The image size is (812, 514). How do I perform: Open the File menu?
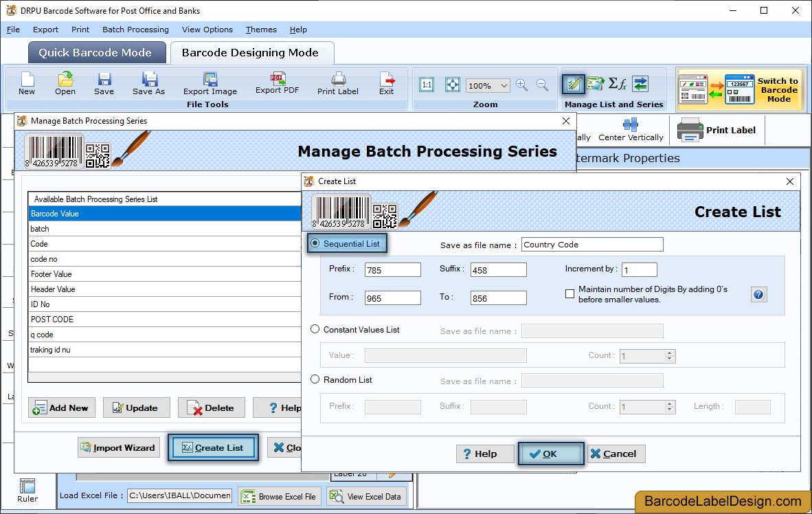pos(14,30)
